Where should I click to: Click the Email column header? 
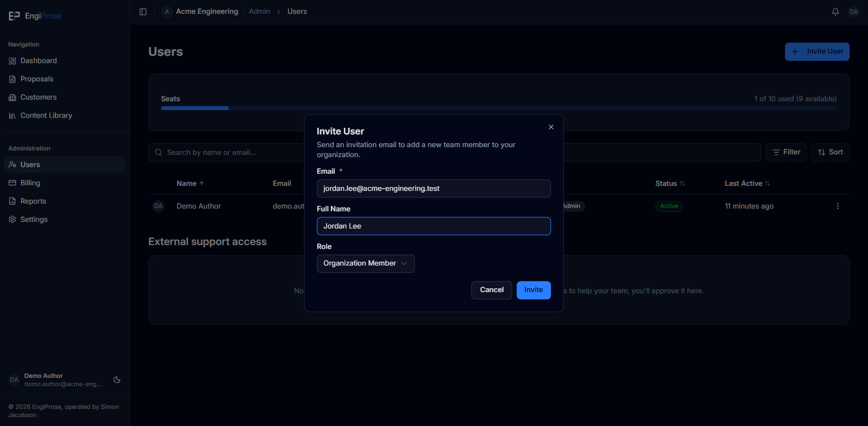click(x=282, y=184)
